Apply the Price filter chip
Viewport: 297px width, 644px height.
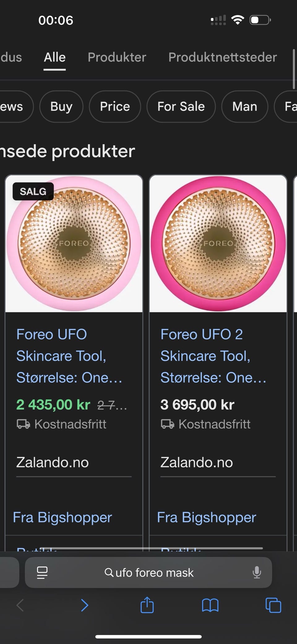pos(115,106)
